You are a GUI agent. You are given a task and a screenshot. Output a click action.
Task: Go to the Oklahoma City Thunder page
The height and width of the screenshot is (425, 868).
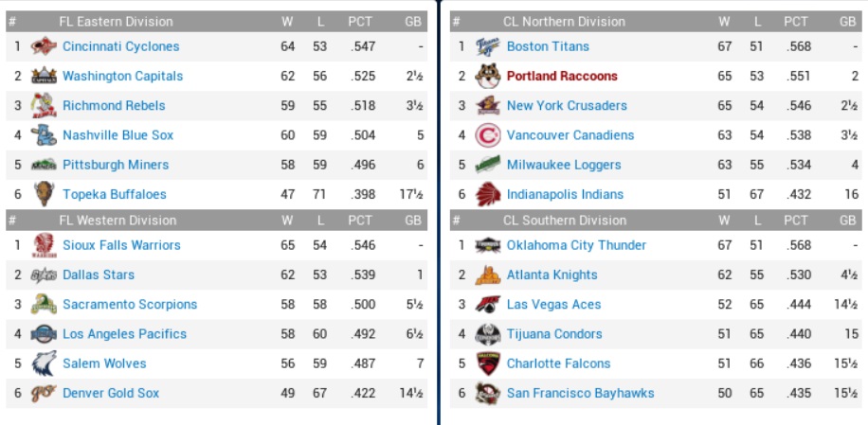576,245
